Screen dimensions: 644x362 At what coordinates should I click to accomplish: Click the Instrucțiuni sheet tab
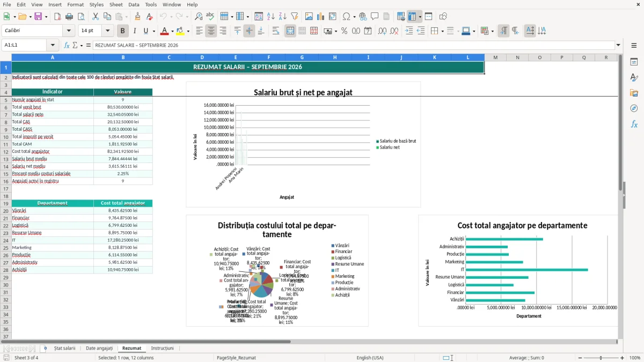click(162, 349)
